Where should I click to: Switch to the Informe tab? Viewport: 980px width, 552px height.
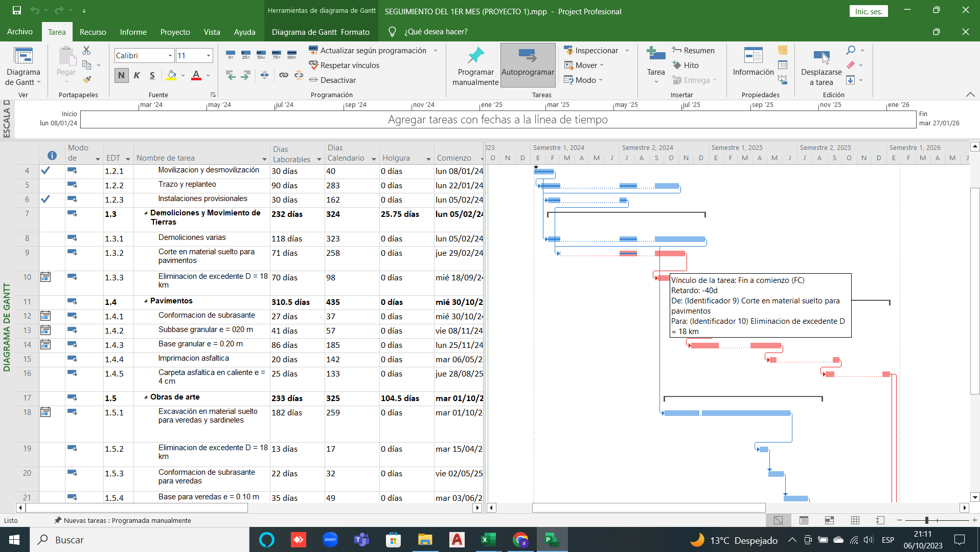click(133, 32)
